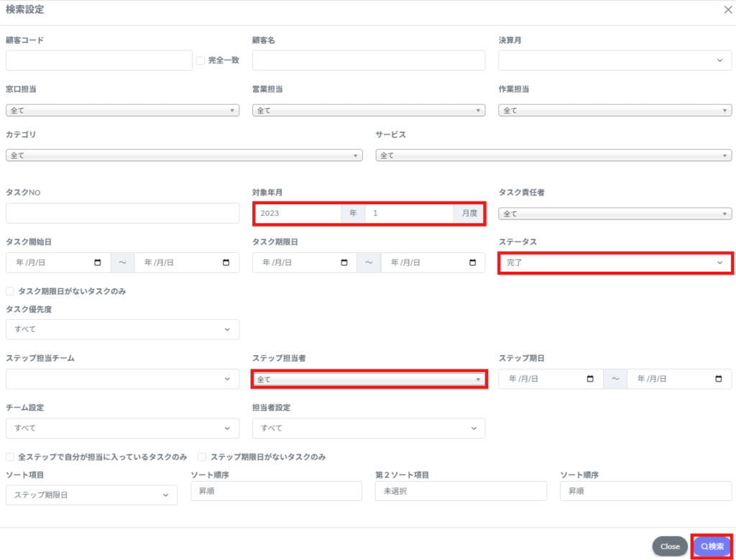Expand the タスク優先度 dropdown
The height and width of the screenshot is (560, 736).
click(122, 329)
